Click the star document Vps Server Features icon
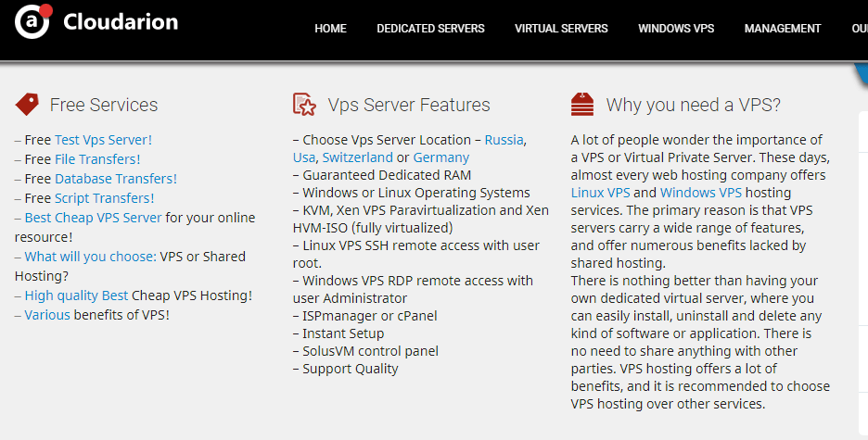Viewport: 868px width, 440px height. [x=304, y=104]
